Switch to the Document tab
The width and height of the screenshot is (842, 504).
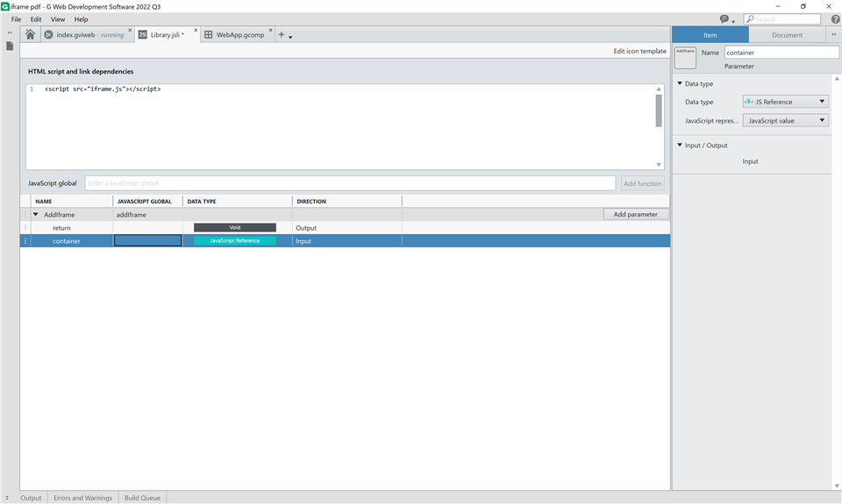(x=787, y=35)
